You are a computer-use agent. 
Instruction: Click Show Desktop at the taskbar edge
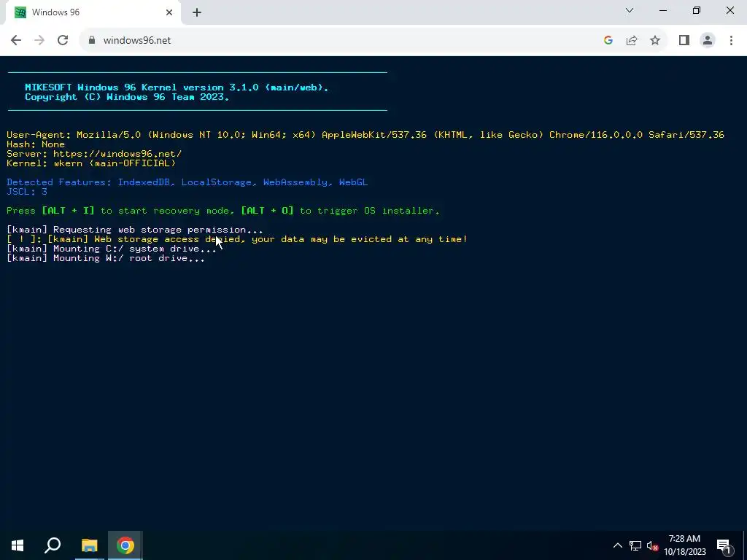pos(745,545)
